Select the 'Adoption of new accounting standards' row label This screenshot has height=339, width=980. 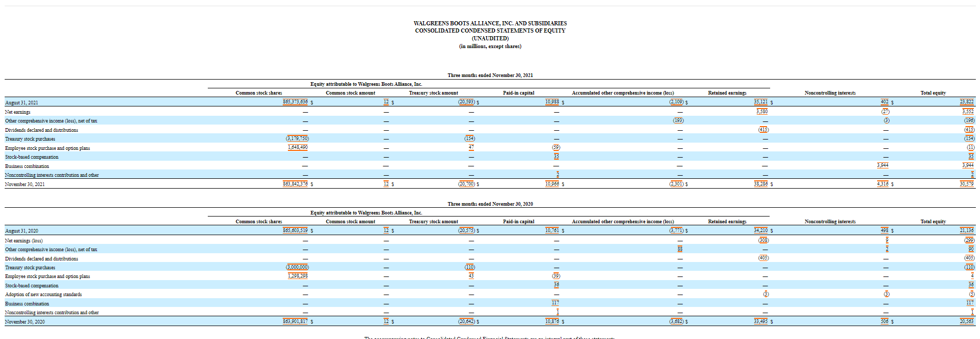tap(43, 295)
